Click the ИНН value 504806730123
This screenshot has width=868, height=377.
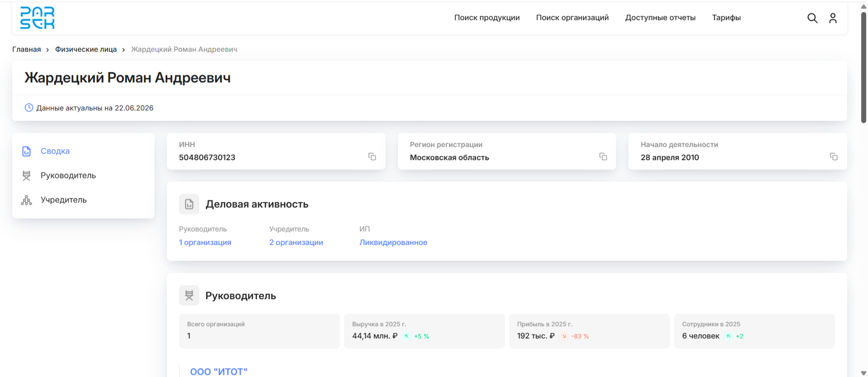(x=207, y=158)
